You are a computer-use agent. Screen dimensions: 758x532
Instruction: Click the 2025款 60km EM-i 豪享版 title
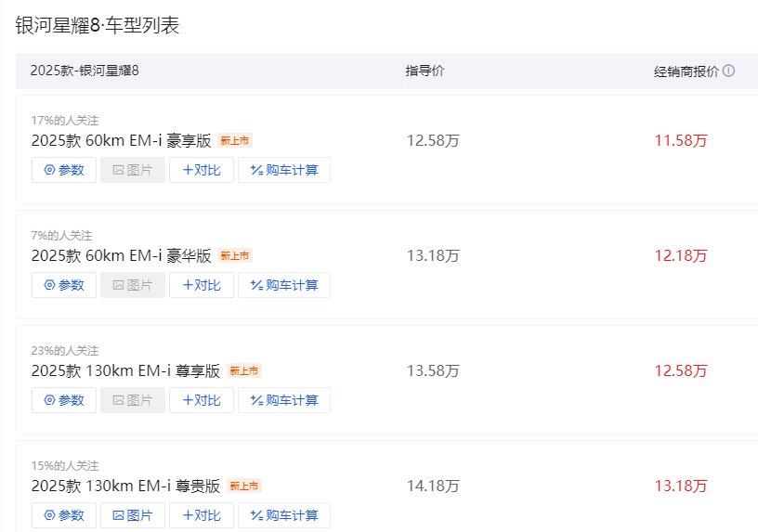click(122, 140)
